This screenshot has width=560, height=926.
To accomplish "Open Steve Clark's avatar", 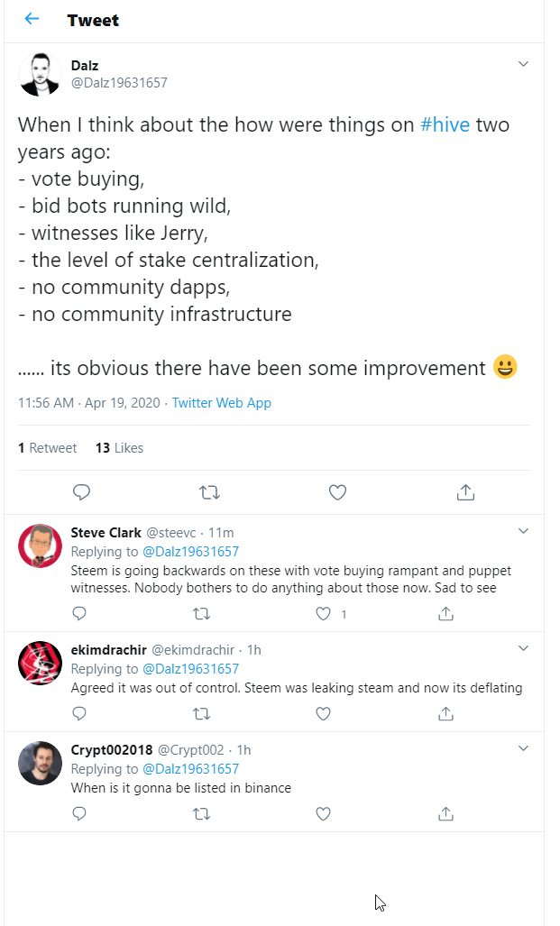I will [40, 546].
